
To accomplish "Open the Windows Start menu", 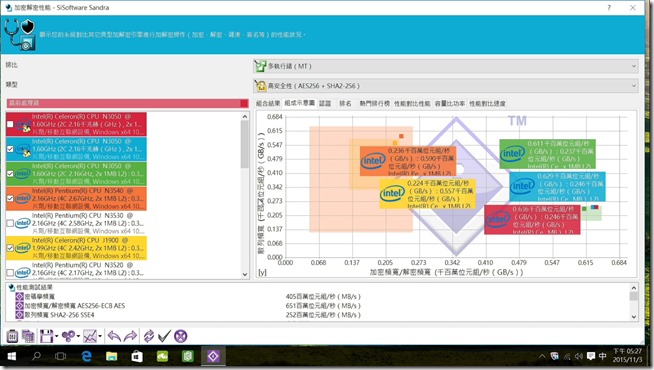I will pyautogui.click(x=12, y=356).
